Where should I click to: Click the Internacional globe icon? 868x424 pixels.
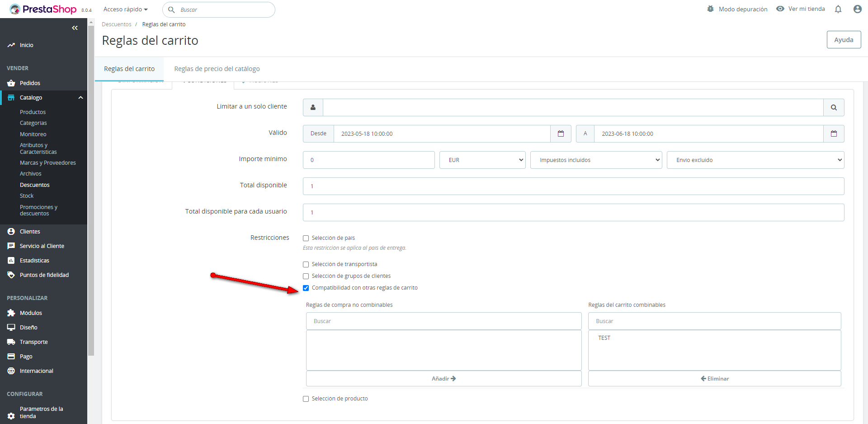coord(11,371)
